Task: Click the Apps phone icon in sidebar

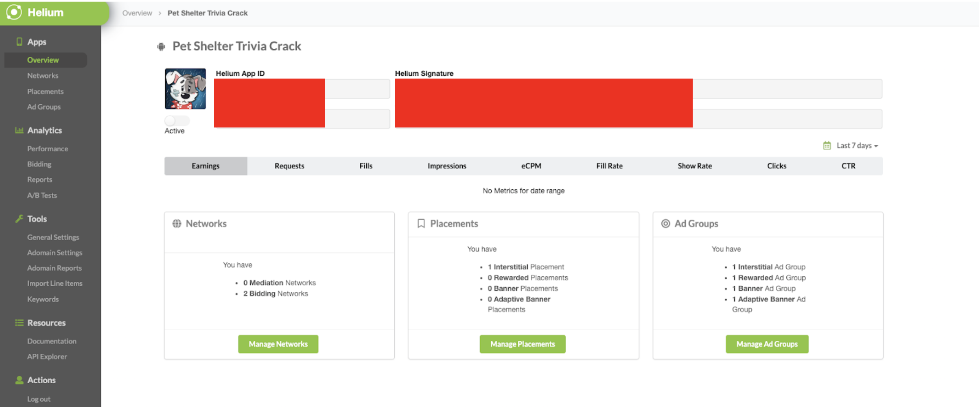Action: [19, 42]
